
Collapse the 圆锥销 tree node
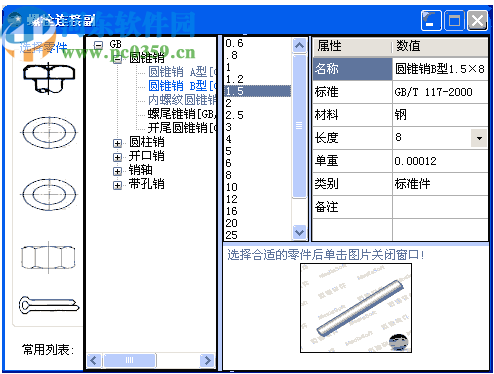click(117, 59)
